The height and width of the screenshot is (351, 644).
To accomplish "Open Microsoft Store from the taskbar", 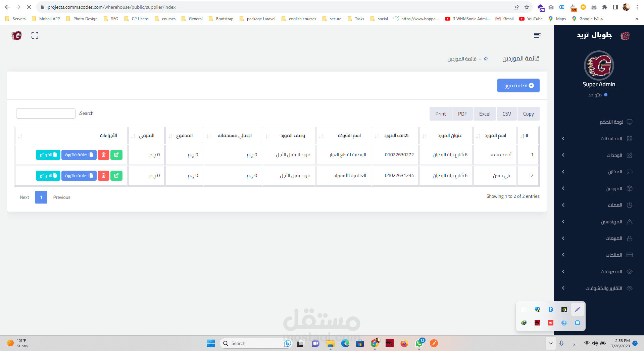I will 360,343.
